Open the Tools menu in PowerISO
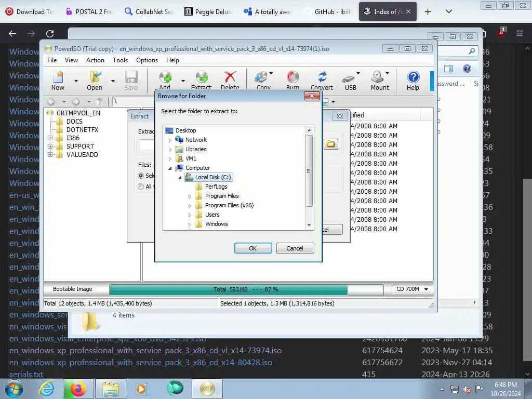 (x=120, y=60)
